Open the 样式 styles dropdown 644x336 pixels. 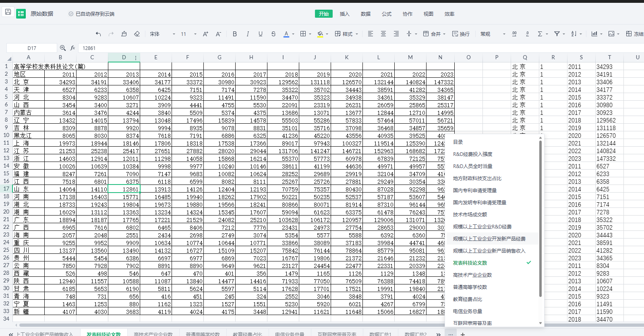coord(346,34)
